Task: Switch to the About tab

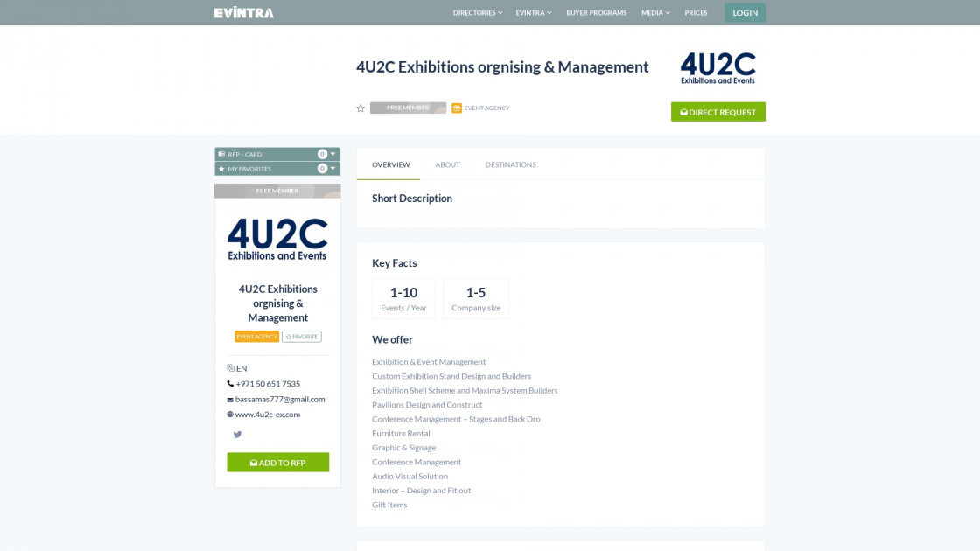Action: [x=447, y=164]
